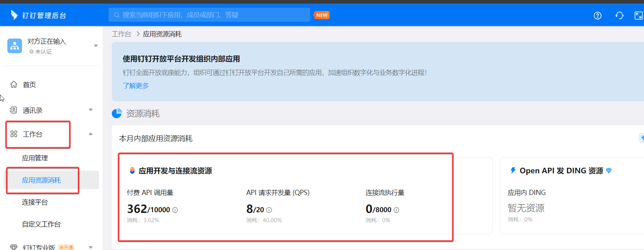Image resolution: width=644 pixels, height=250 pixels.
Task: Click the 暂无资源 text
Action: (x=526, y=208)
